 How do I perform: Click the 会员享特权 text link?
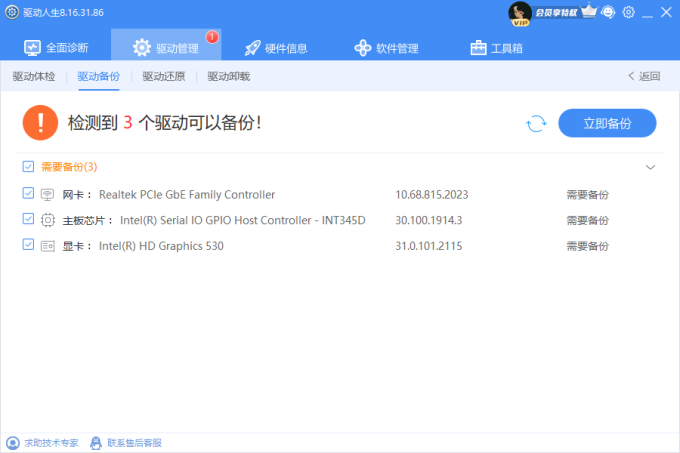pos(556,13)
